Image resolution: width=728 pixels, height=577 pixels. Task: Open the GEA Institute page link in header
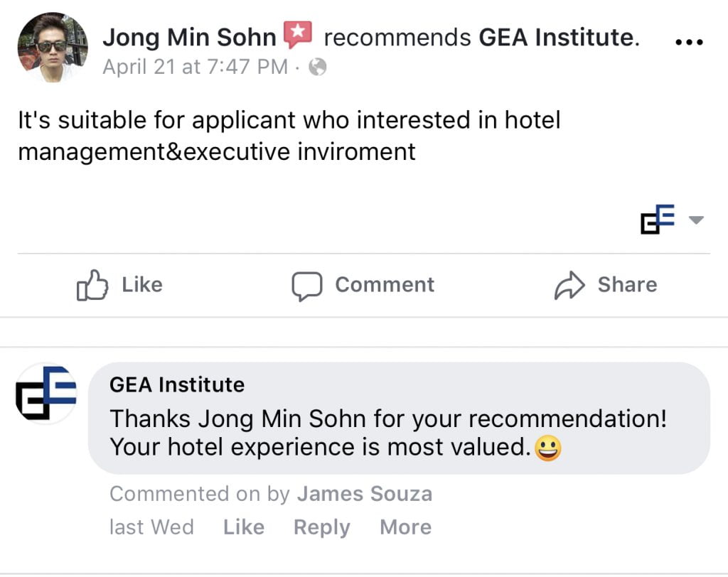[555, 37]
